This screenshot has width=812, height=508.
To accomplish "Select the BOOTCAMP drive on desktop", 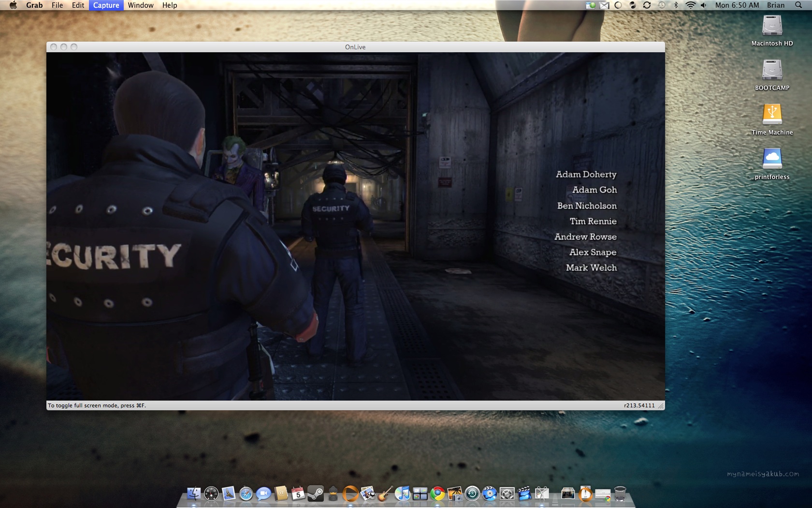I will click(x=772, y=70).
